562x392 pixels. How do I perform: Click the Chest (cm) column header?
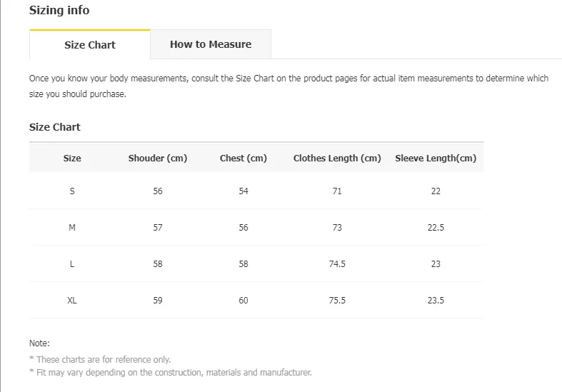pyautogui.click(x=244, y=159)
